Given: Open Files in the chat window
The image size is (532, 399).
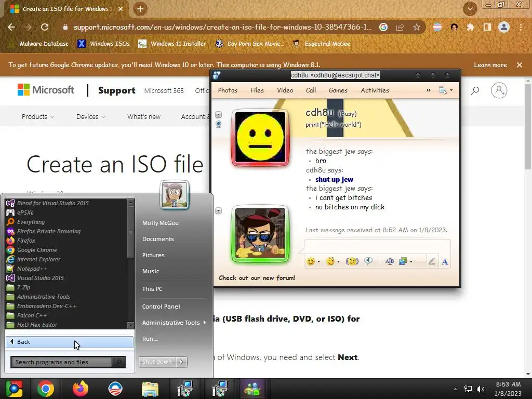Looking at the screenshot, I should (257, 90).
